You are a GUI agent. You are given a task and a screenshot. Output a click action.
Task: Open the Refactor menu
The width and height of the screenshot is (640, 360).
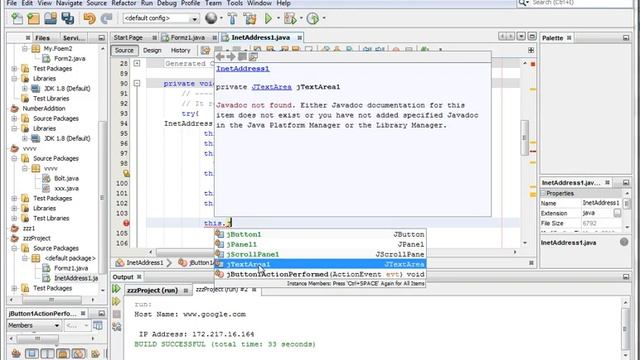(124, 3)
